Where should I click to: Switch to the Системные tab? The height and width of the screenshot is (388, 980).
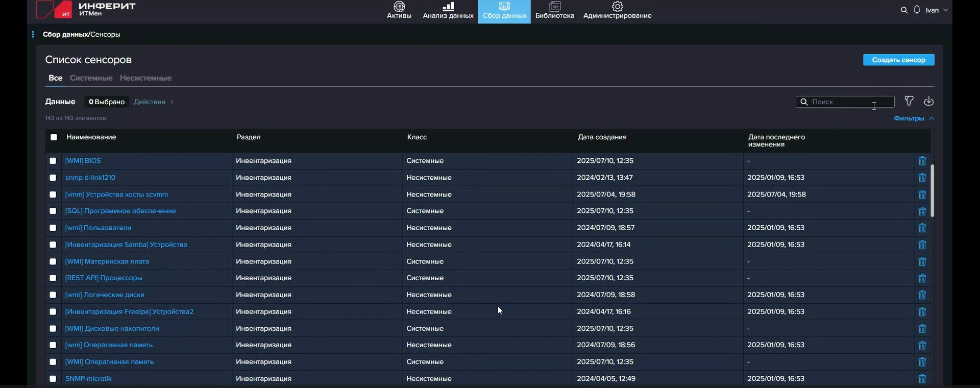coord(91,78)
